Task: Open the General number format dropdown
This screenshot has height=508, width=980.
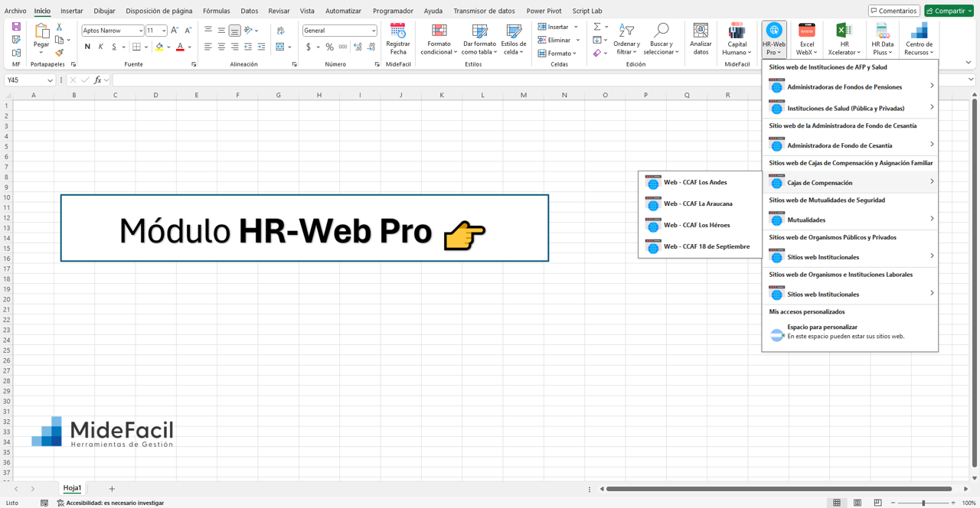Action: [x=374, y=31]
